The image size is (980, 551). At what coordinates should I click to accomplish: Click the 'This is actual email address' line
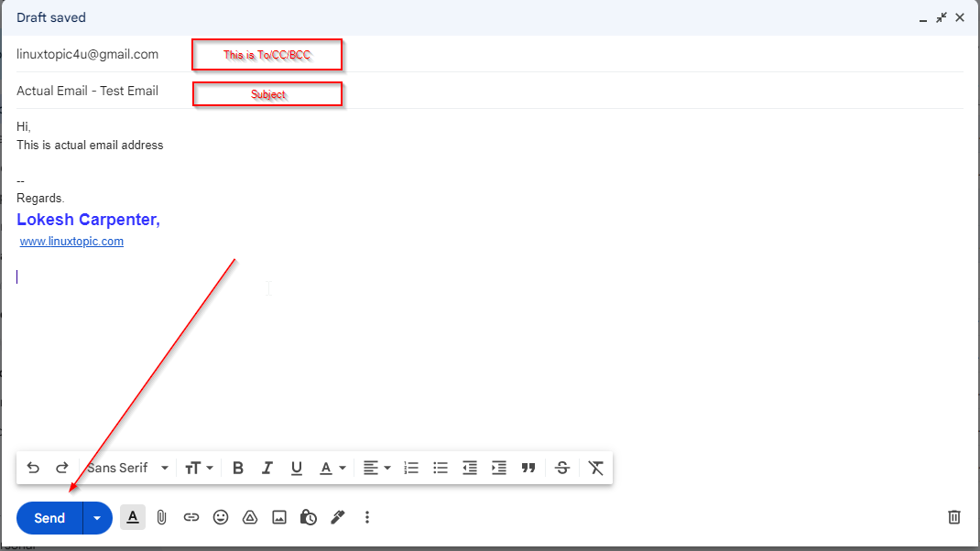click(90, 145)
